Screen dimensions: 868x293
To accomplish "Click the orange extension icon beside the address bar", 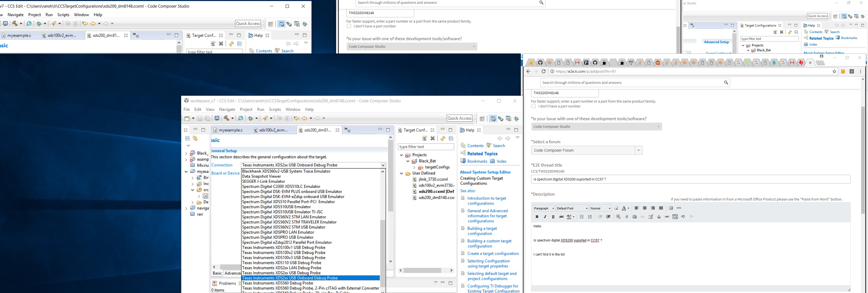I will coord(843,71).
